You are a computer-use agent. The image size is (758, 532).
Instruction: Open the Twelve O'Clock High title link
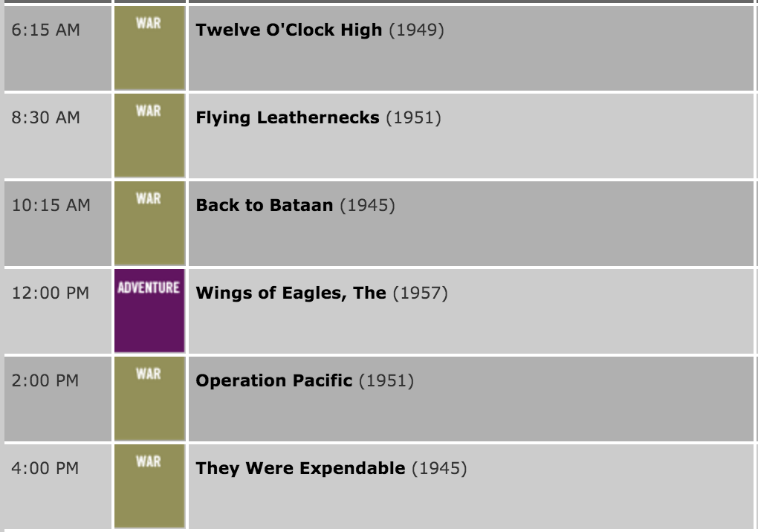click(289, 30)
